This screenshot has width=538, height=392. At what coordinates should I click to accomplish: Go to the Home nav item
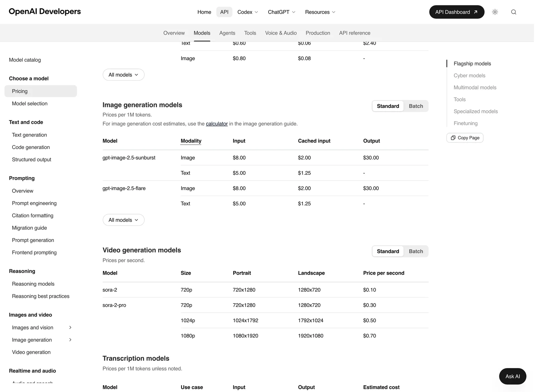click(x=204, y=12)
